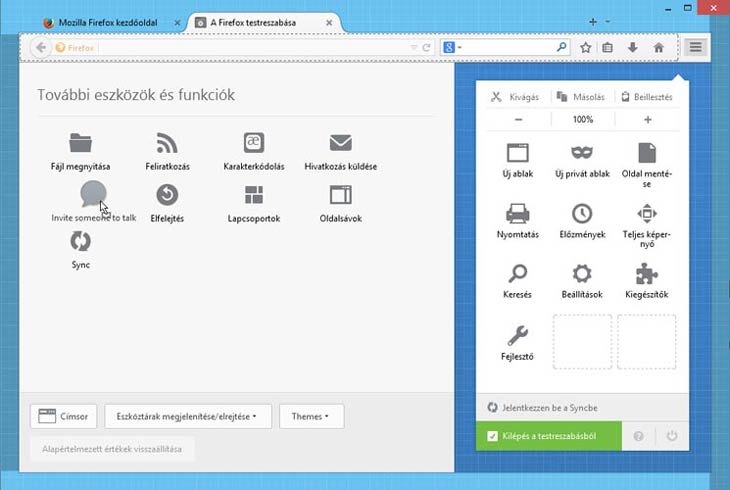Screen dimensions: 730x490
Task: Select the Hivatkozás küldése envelope icon
Action: click(341, 143)
